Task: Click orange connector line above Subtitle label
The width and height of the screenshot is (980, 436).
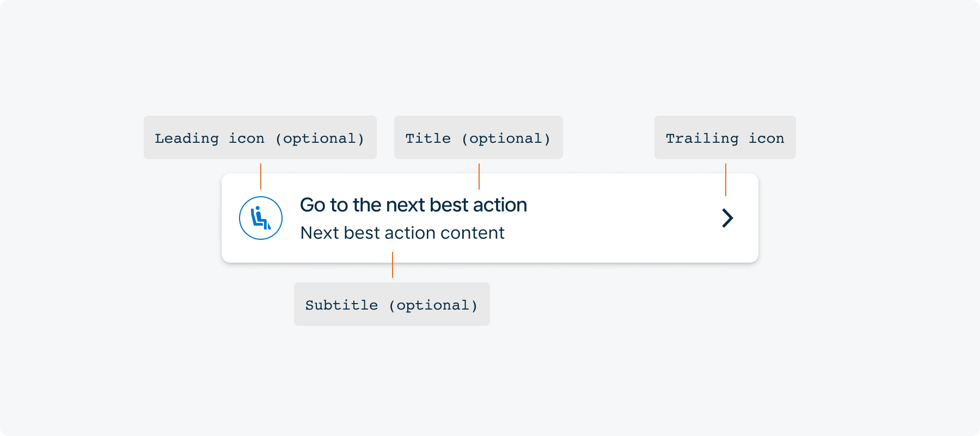Action: 393,265
